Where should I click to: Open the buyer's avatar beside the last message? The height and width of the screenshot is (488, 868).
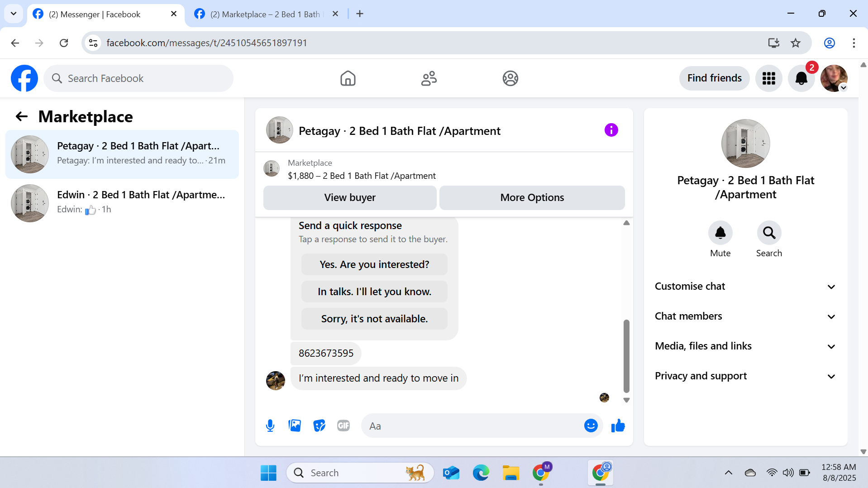click(x=275, y=380)
